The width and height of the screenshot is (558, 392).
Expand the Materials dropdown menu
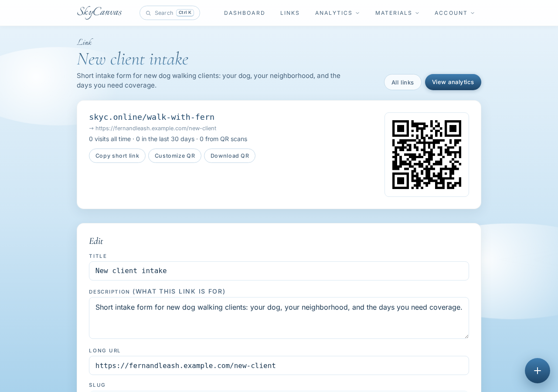[397, 13]
